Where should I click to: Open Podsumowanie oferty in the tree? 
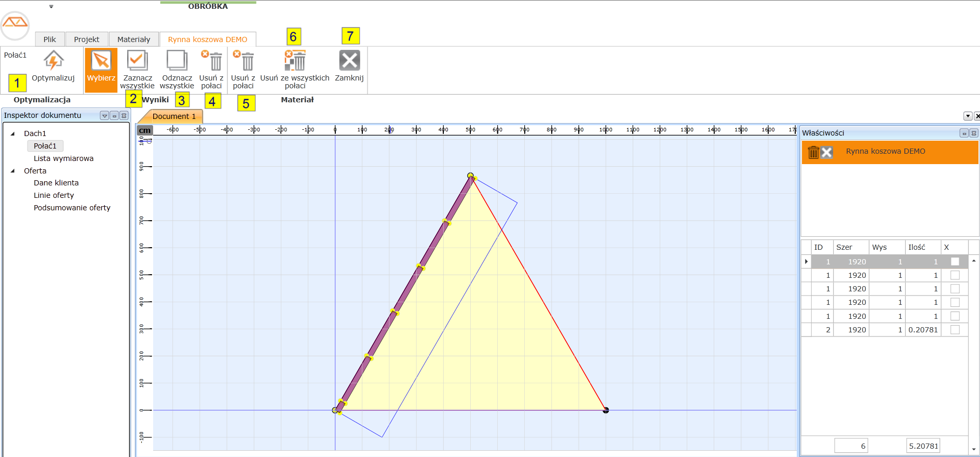[72, 208]
